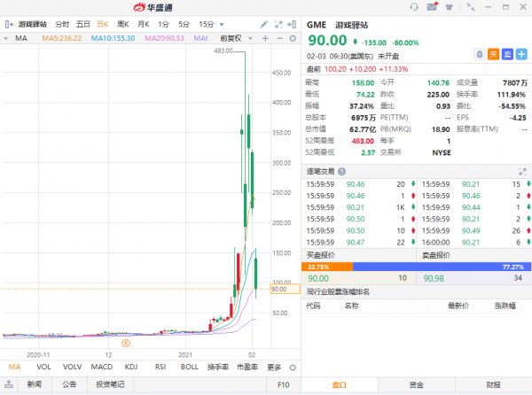
Task: Click the buy/sell ratio bar
Action: 417,266
